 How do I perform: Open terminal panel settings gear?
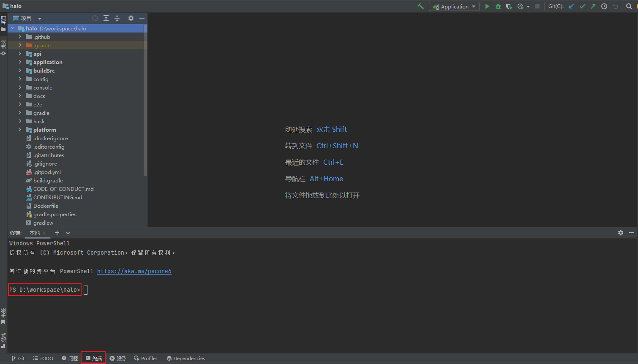pos(621,233)
